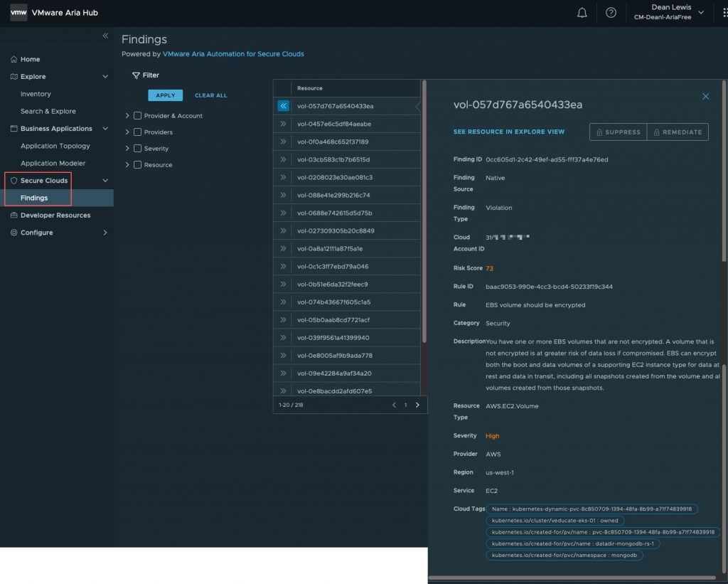Open details arrow for vol-03cb583c1b7b6515d
Viewport: 728px width, 584px height.
[x=283, y=159]
